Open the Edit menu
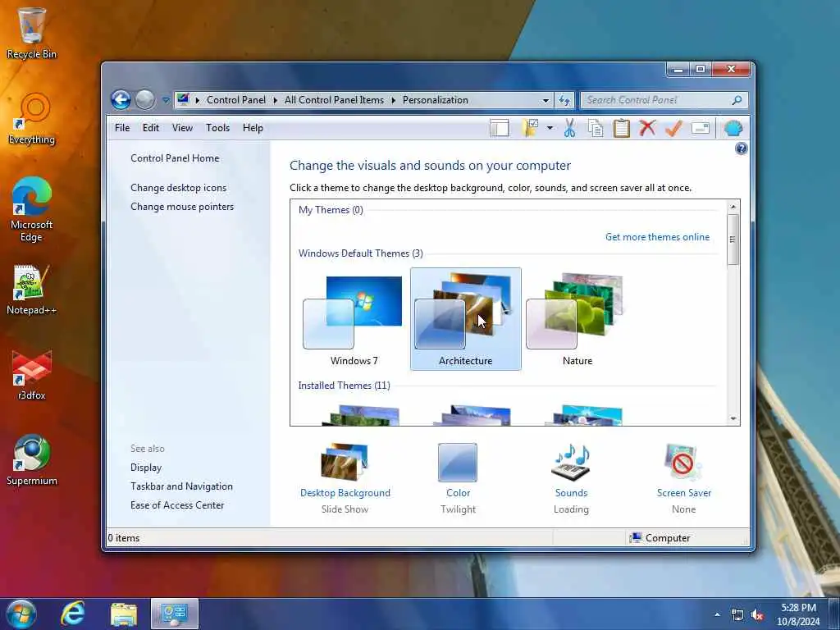The width and height of the screenshot is (840, 630). click(x=151, y=127)
